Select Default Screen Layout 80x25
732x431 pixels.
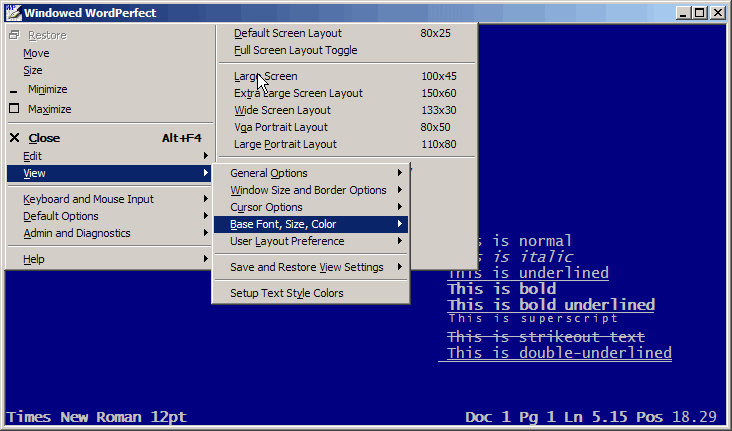coord(285,33)
